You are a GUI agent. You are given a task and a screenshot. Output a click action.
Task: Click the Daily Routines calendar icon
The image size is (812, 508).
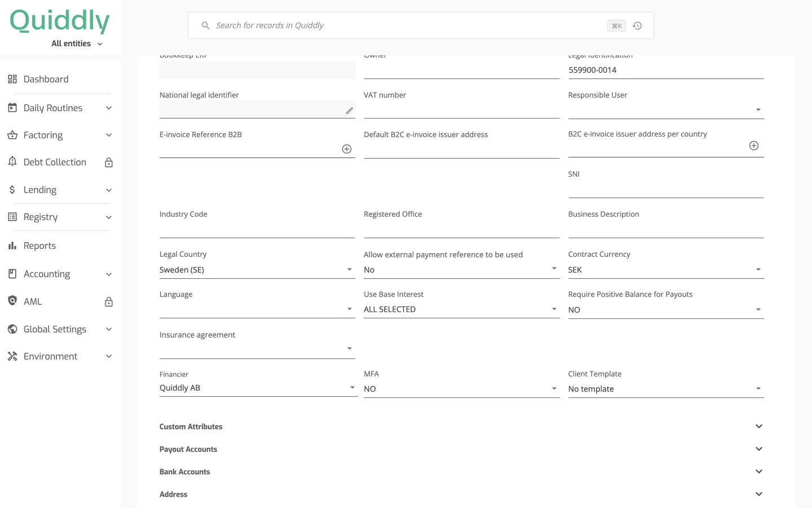pos(12,107)
